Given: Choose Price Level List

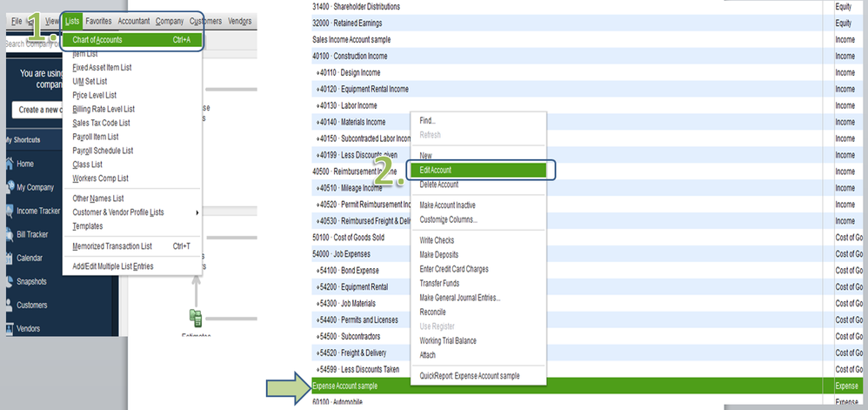Looking at the screenshot, I should click(95, 95).
